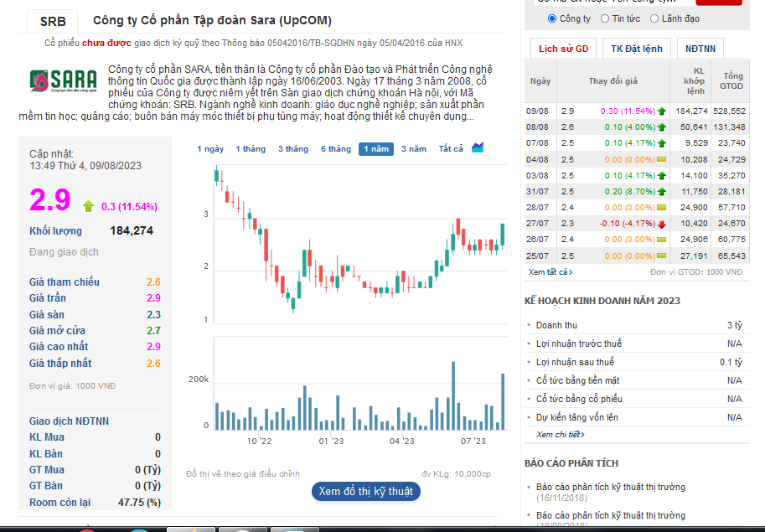
Task: Switch chart range to 3 năm
Action: point(414,149)
